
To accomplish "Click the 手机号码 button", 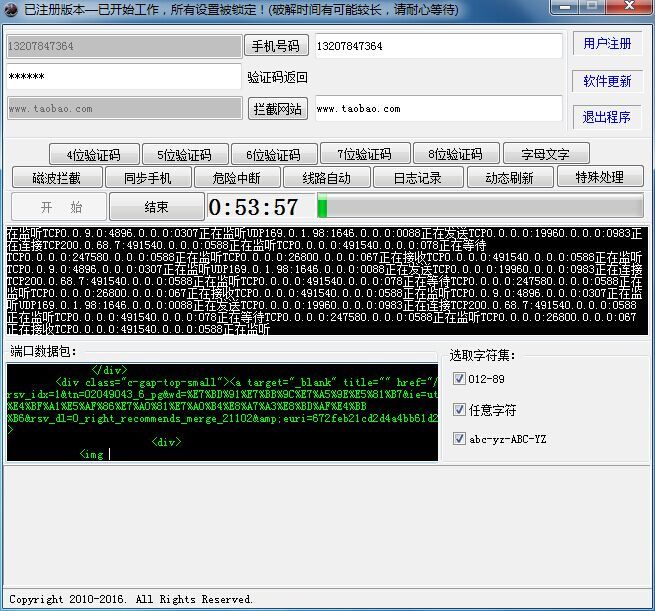I will (x=276, y=46).
